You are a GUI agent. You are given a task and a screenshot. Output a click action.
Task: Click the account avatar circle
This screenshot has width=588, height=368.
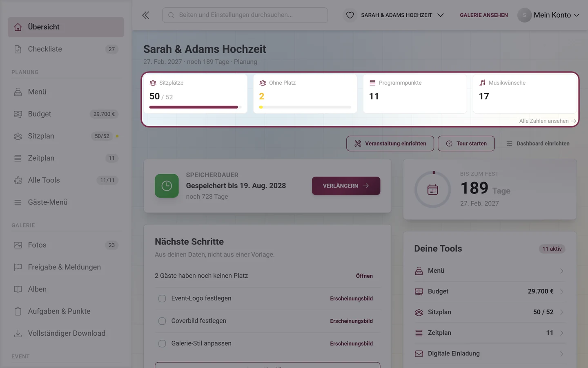tap(524, 15)
